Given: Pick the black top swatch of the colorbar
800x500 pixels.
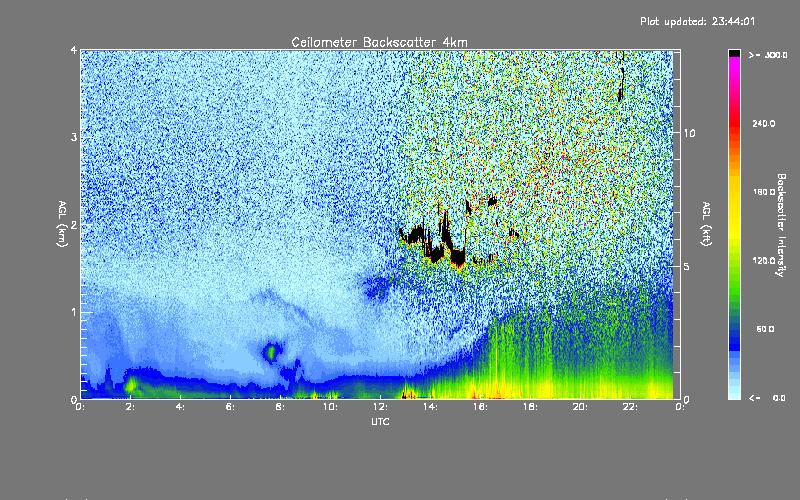Looking at the screenshot, I should click(734, 53).
